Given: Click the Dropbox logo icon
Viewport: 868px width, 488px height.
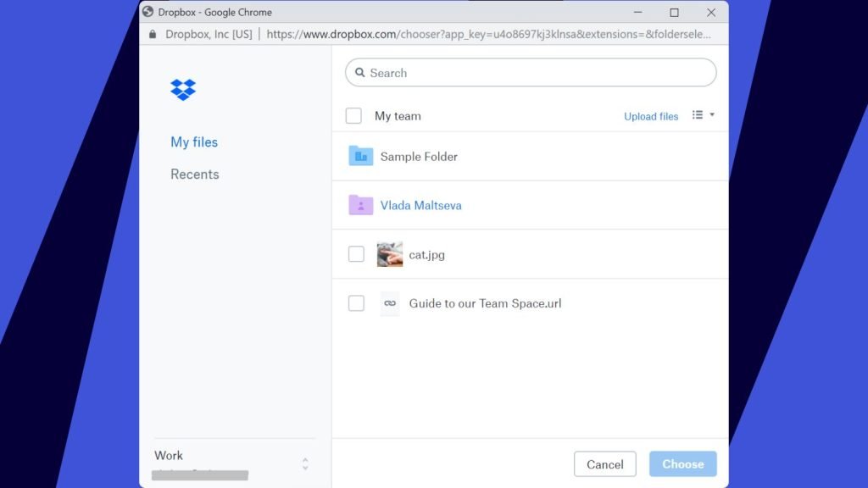Looking at the screenshot, I should (x=183, y=89).
